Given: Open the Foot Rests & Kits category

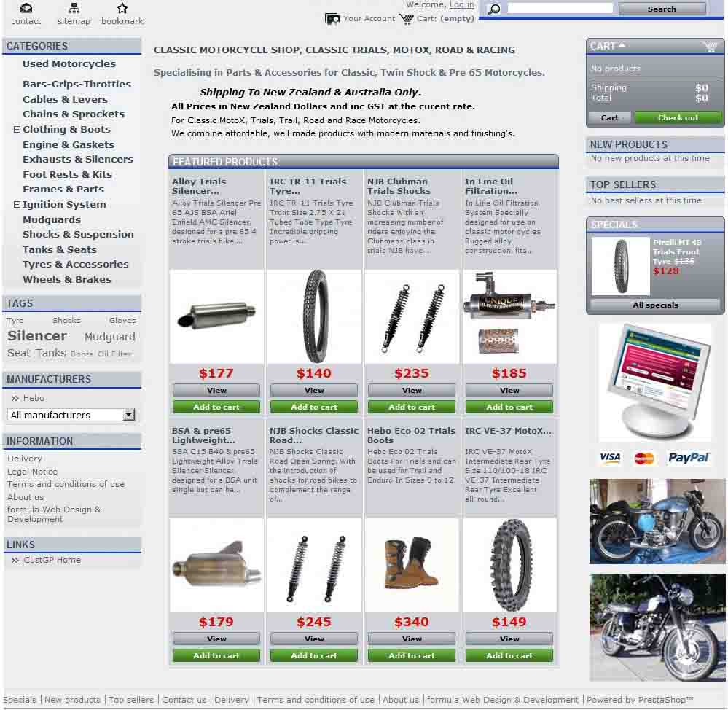Looking at the screenshot, I should tap(67, 175).
